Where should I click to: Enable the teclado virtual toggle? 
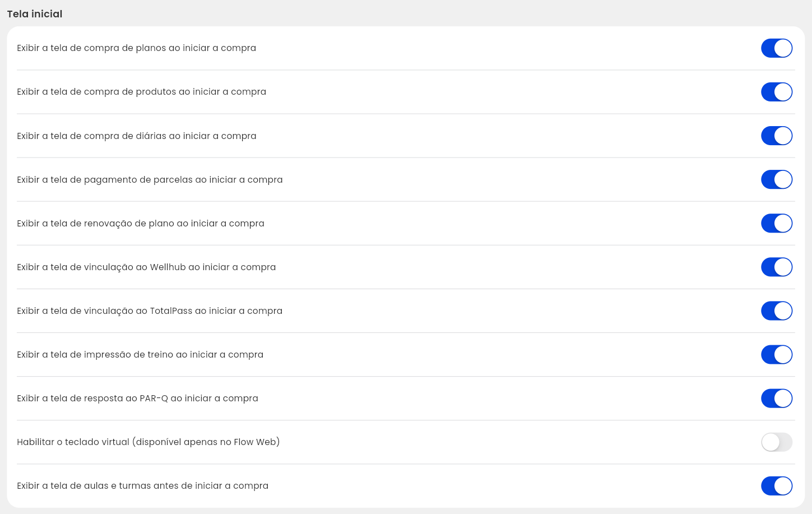point(776,442)
